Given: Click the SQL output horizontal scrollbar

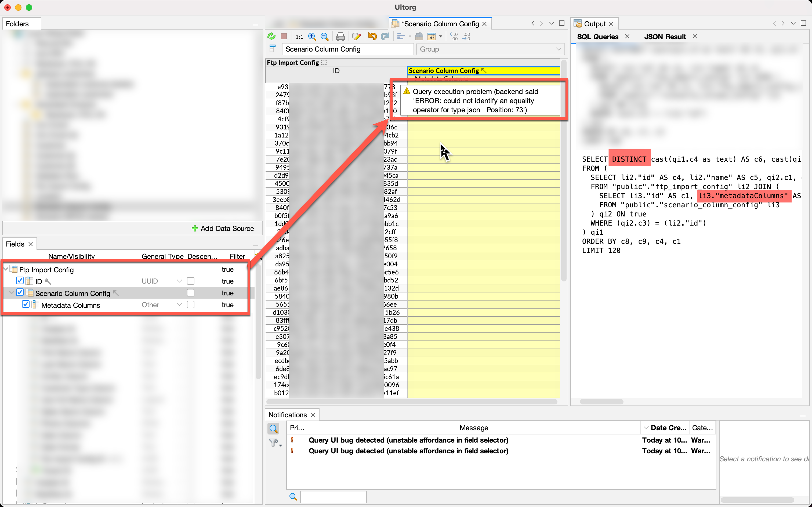Looking at the screenshot, I should coord(601,401).
